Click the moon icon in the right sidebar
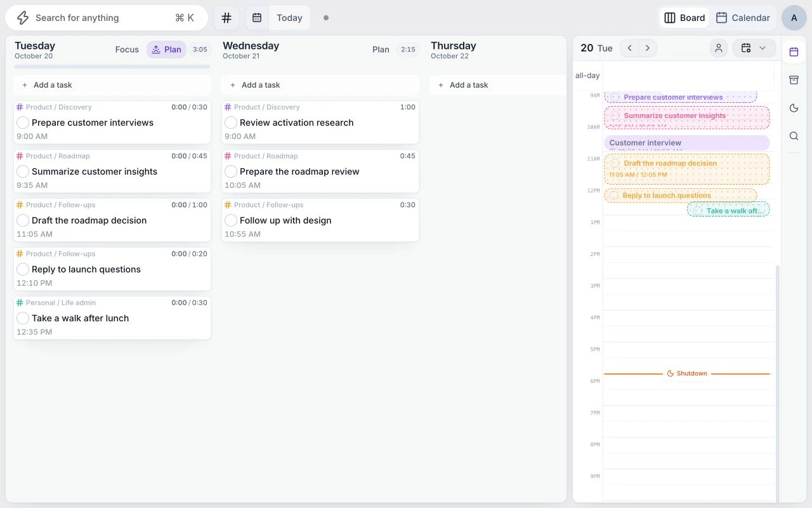The image size is (812, 508). (x=794, y=108)
